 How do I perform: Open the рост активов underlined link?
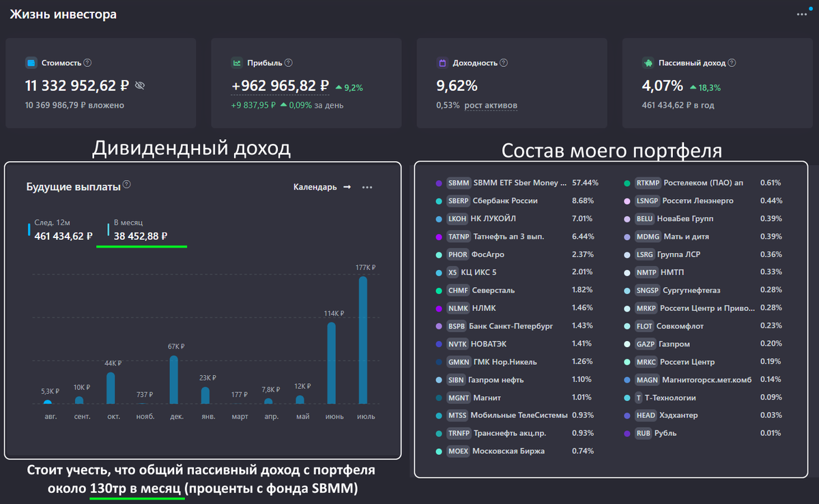(x=491, y=105)
